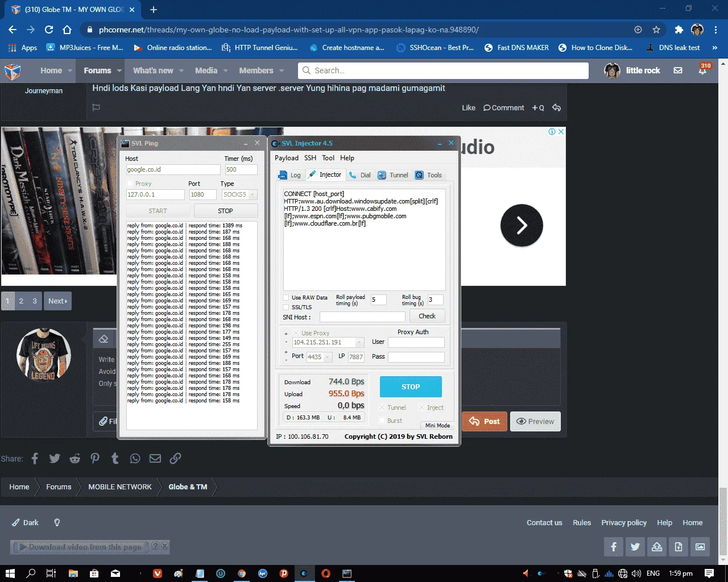Open the Windows Start menu
This screenshot has height=582, width=728.
[x=10, y=573]
